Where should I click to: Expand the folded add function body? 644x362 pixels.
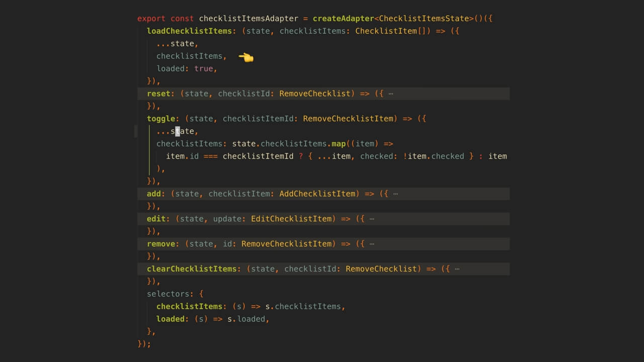(395, 194)
